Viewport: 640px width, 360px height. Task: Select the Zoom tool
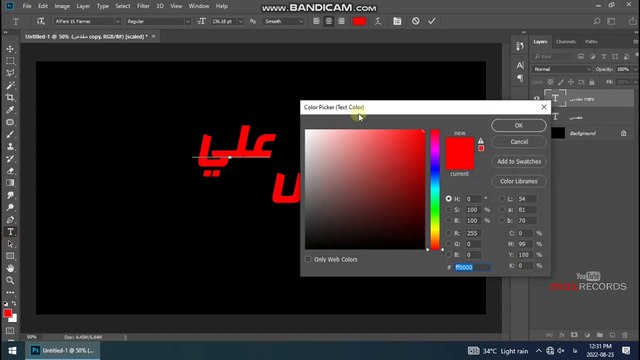coord(10,280)
